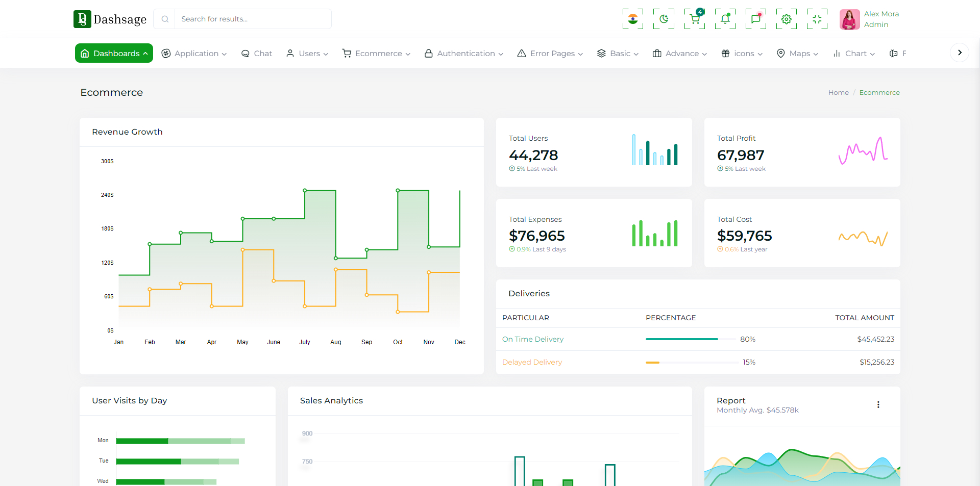The height and width of the screenshot is (486, 980).
Task: Open the Report card options menu
Action: [878, 404]
